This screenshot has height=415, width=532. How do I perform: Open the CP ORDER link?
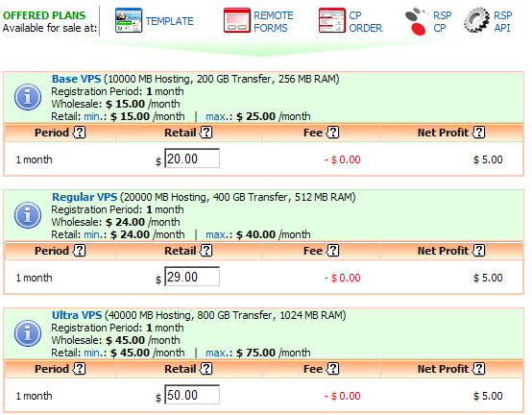coord(366,21)
